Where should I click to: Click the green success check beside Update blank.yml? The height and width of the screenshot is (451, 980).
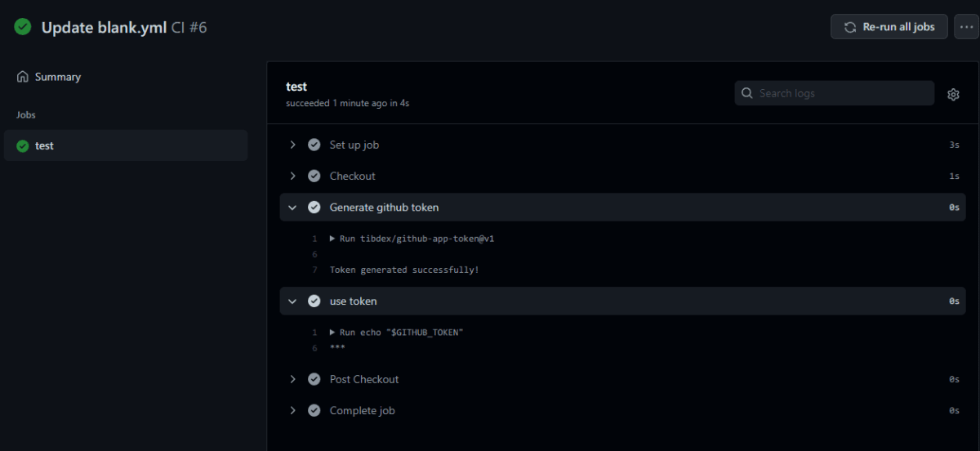pos(23,27)
